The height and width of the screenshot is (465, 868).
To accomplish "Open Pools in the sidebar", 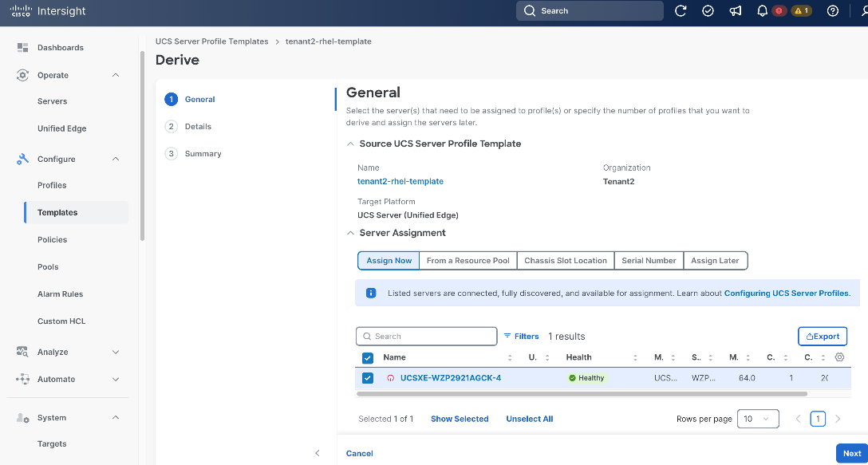I will (x=48, y=267).
